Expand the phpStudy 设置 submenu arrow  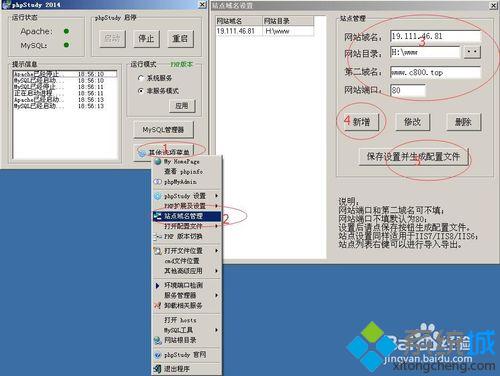(217, 196)
